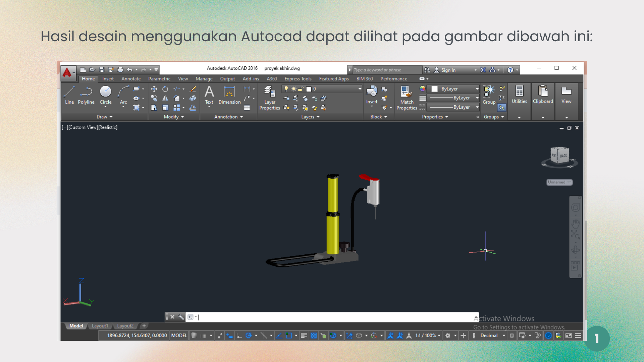Toggle transparency display in status bar
This screenshot has height=362, width=644.
coord(314,336)
